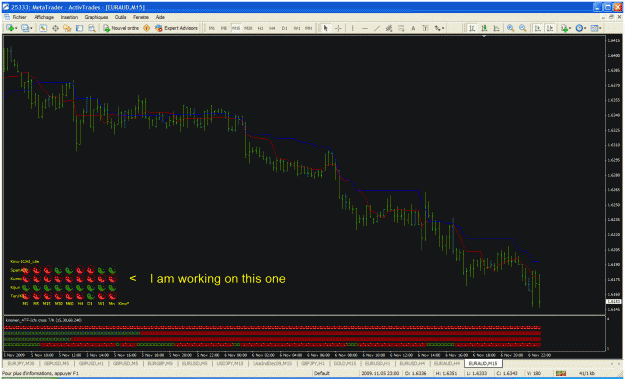Open the Fenetre menu

coord(141,17)
